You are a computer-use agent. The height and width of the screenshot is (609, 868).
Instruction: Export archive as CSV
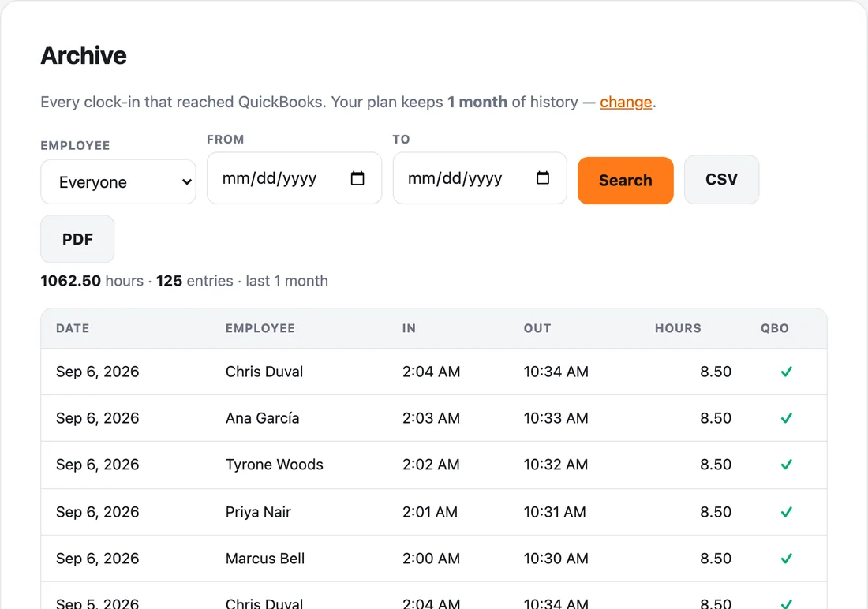721,179
